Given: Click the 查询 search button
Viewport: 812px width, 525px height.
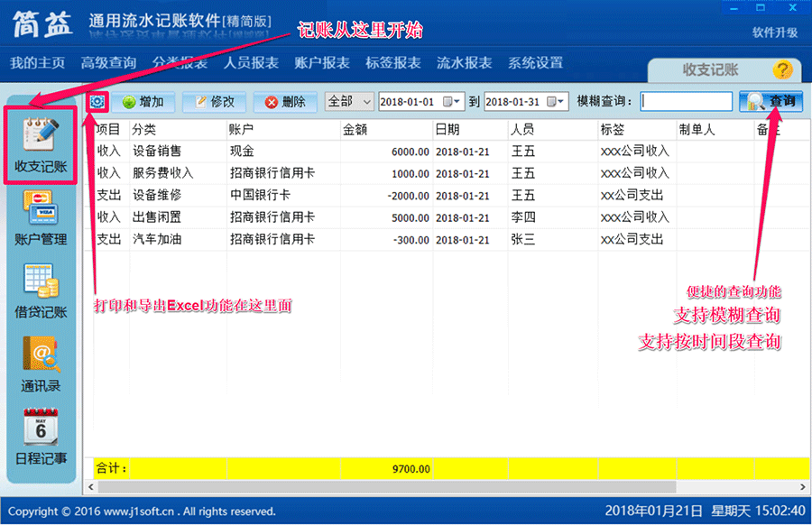Looking at the screenshot, I should (x=770, y=101).
